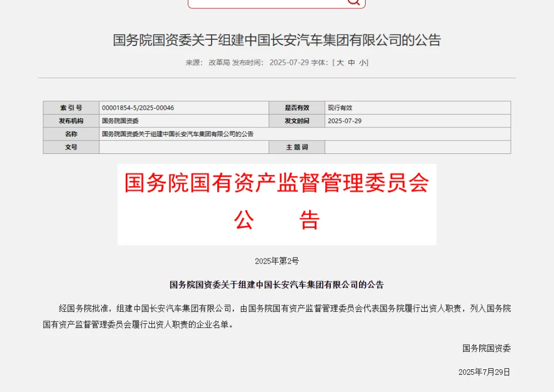Click the 来源 source label
Screen dimensions: 554x392
(x=195, y=63)
